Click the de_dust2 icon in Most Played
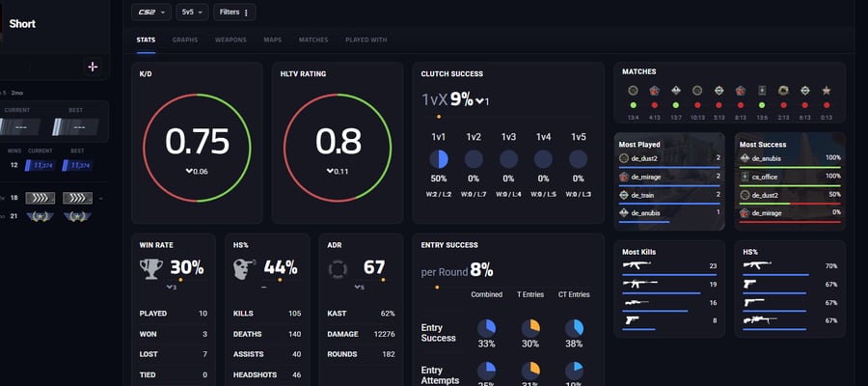 (x=624, y=158)
